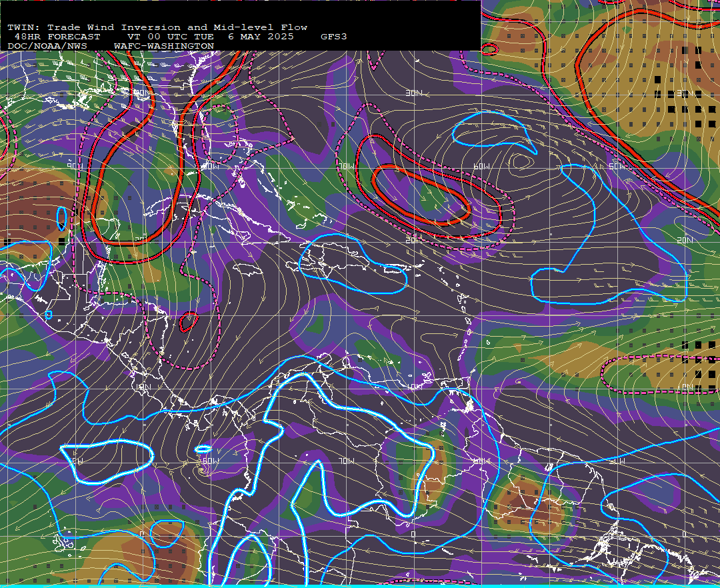Click the 'WAFC-WASHINGTON' header text
This screenshot has height=588, width=720.
click(x=164, y=47)
